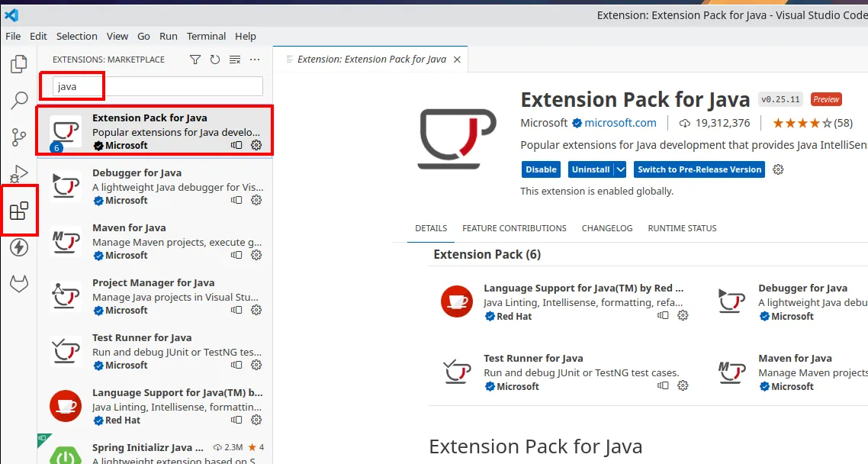Switch to the DETAILS tab

click(x=431, y=228)
